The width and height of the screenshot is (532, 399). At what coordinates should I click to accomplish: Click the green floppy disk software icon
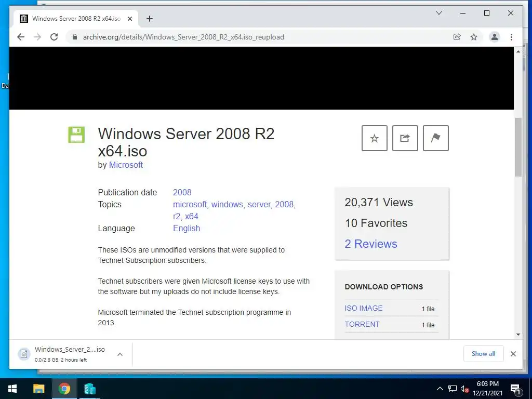coord(76,135)
